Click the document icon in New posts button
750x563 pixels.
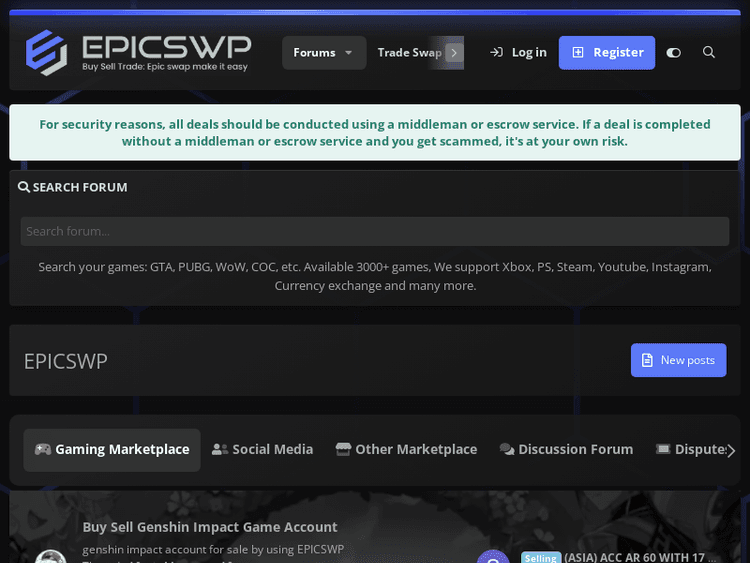pyautogui.click(x=647, y=360)
